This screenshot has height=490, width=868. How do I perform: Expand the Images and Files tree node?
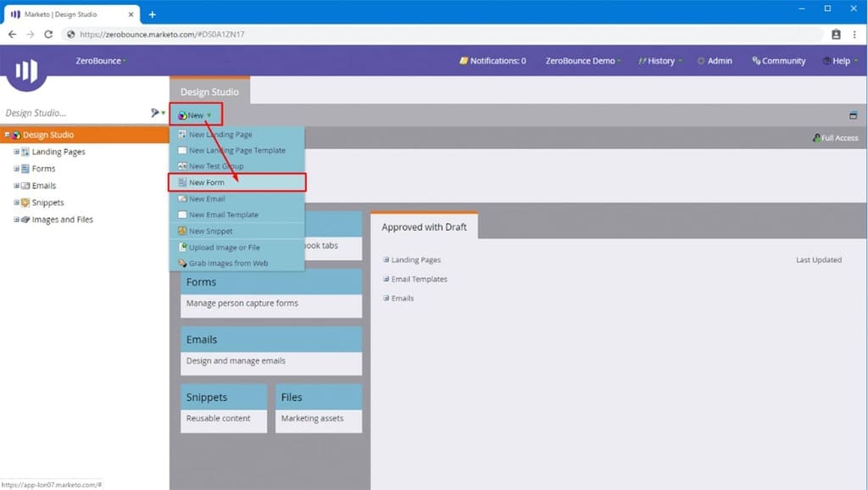[17, 220]
